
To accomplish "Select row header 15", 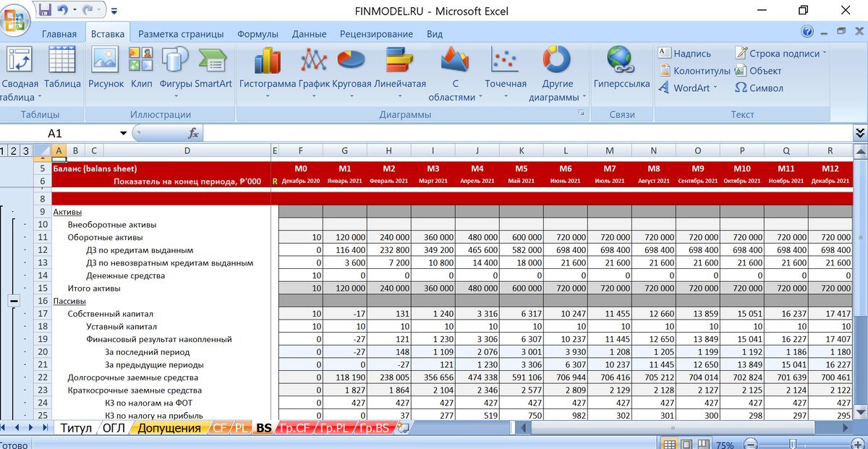I will 42,288.
